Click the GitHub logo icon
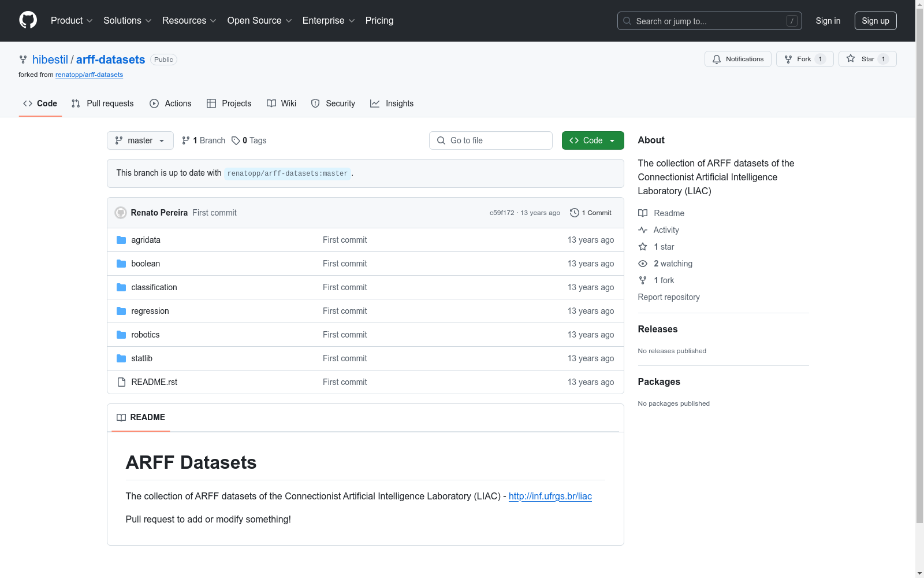 (28, 20)
